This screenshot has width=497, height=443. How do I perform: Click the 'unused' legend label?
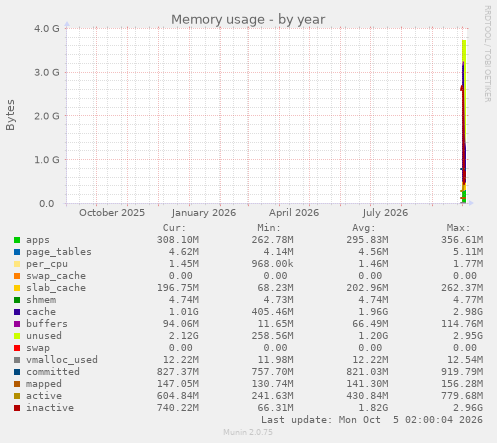point(44,336)
